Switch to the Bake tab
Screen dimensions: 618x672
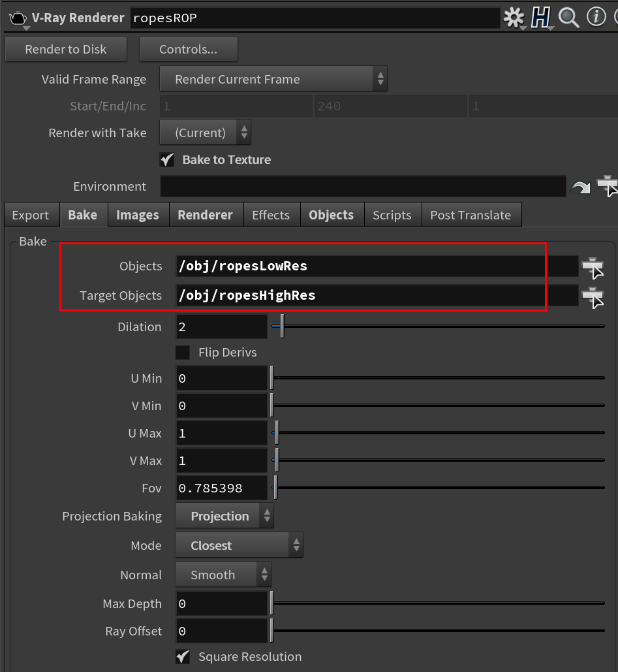point(83,215)
